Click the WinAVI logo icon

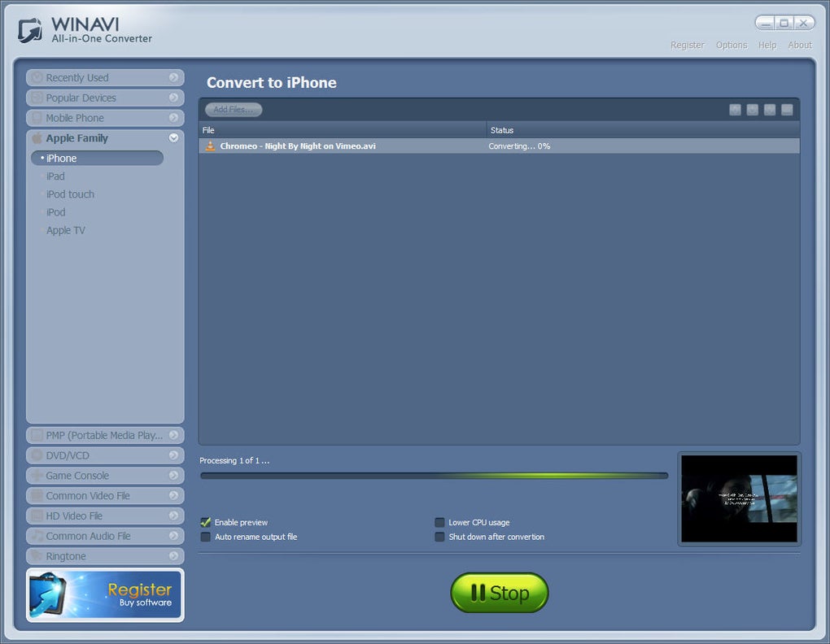point(30,30)
